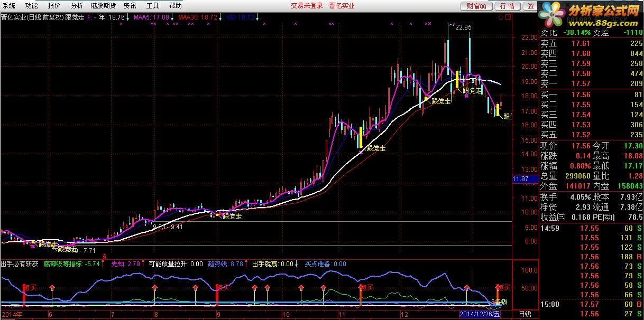
Task: Click the 15:00 trade tick row
Action: click(x=591, y=304)
